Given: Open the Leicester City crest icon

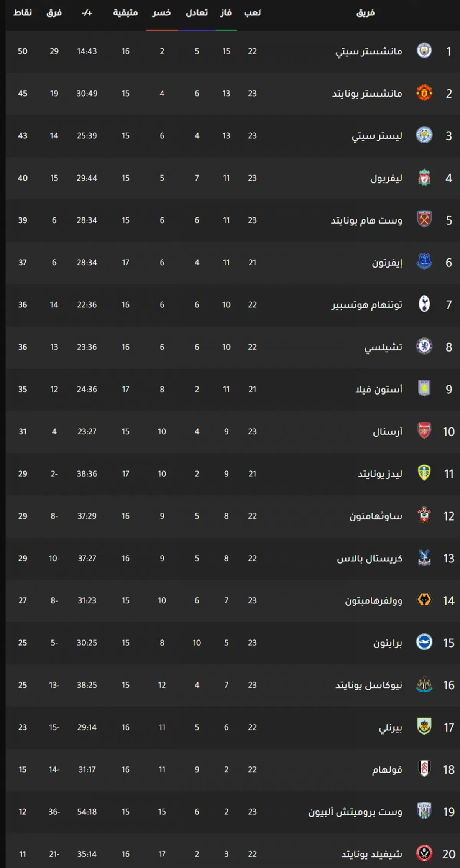Looking at the screenshot, I should click(x=424, y=135).
